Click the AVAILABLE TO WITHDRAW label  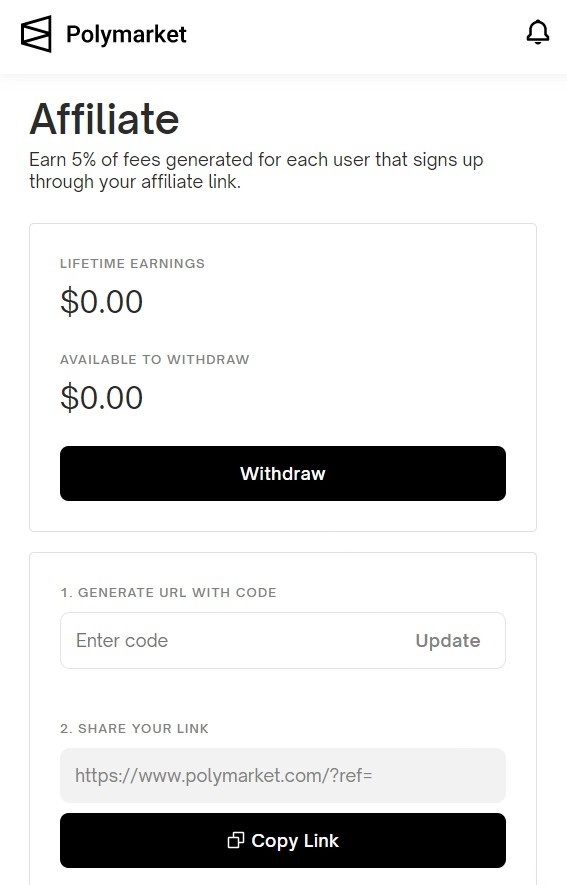click(155, 360)
